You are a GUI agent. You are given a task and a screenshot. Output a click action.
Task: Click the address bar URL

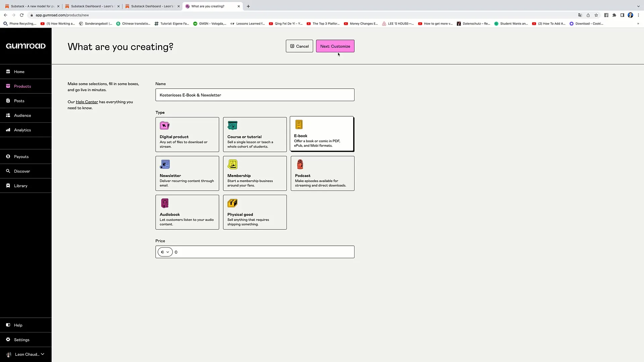62,15
